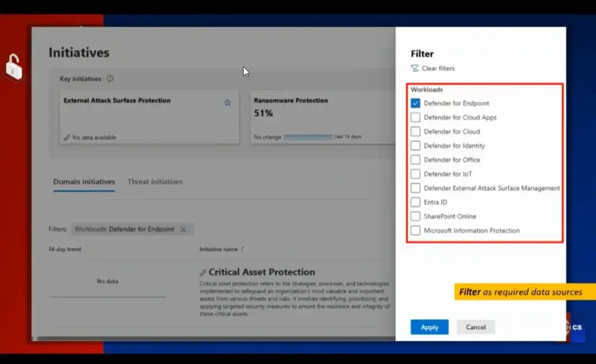Click the Workloads: Defender for Endpoint filter chip
This screenshot has height=364, width=596.
pyautogui.click(x=133, y=229)
